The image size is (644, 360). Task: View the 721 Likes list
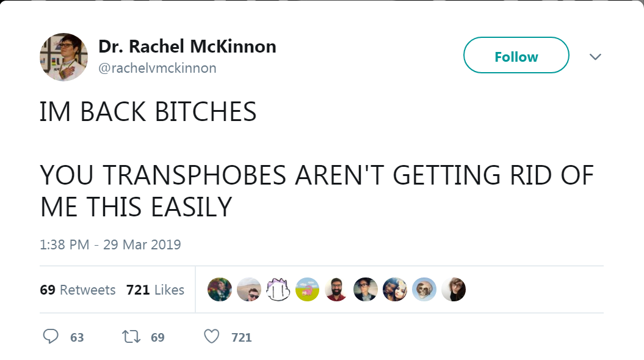(x=155, y=290)
